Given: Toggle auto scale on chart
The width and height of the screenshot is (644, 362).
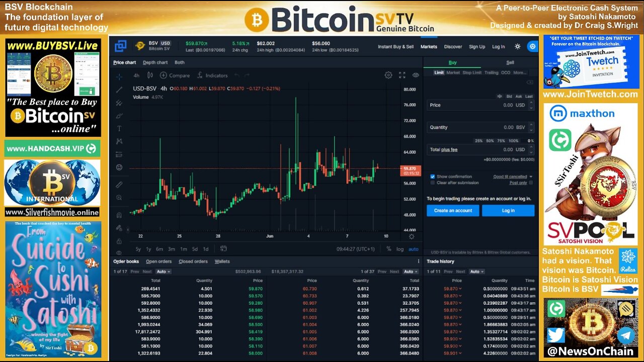Looking at the screenshot, I should click(x=413, y=249).
